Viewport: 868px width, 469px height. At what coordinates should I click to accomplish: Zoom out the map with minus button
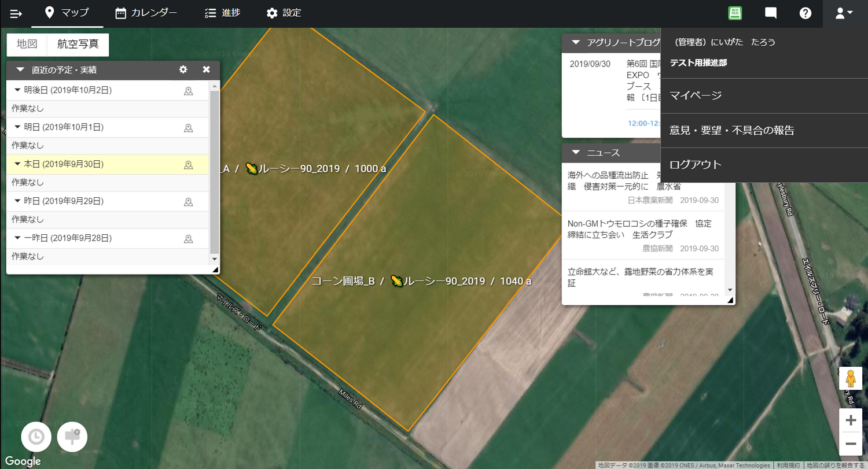tap(851, 444)
